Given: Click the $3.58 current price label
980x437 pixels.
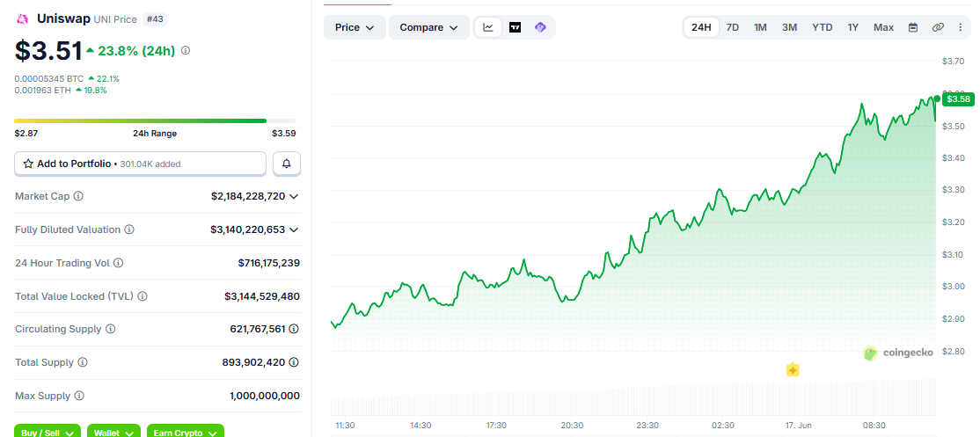Looking at the screenshot, I should coord(957,99).
